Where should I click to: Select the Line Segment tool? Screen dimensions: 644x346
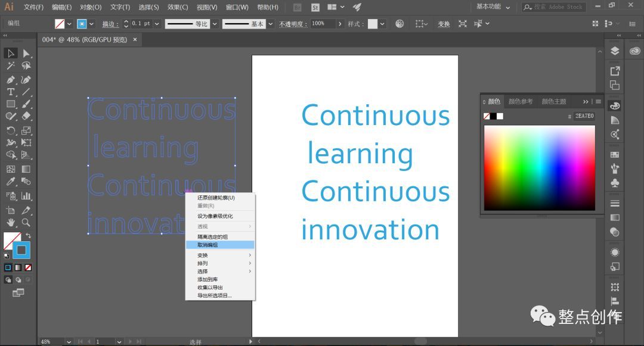[x=26, y=92]
